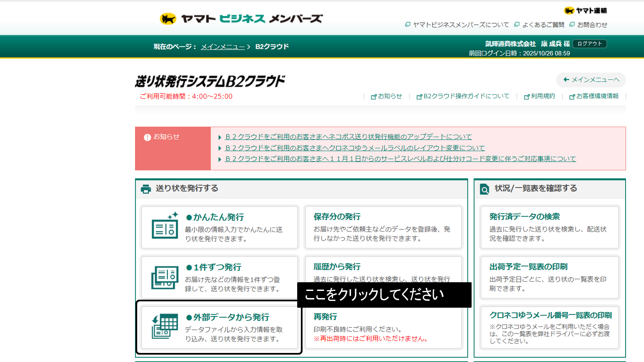This screenshot has height=362, width=644.
Task: Open the 11月1日 service level change notice
Action: pyautogui.click(x=400, y=159)
